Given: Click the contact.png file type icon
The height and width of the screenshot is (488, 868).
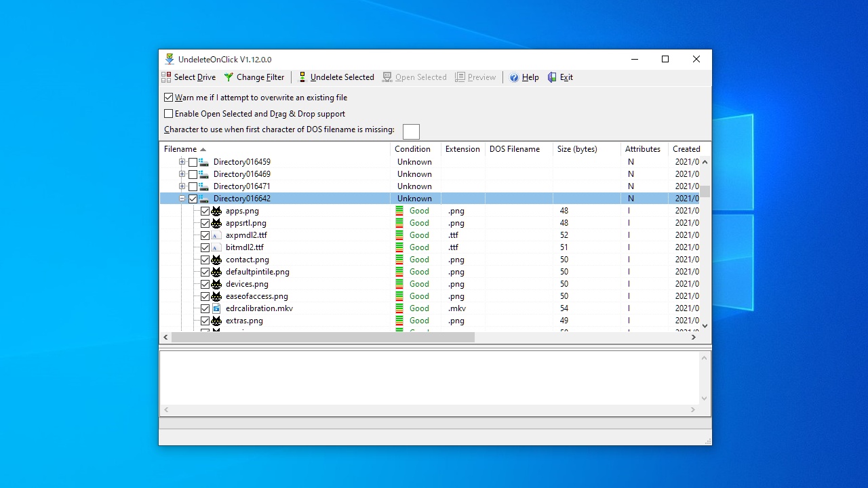Looking at the screenshot, I should click(x=216, y=260).
